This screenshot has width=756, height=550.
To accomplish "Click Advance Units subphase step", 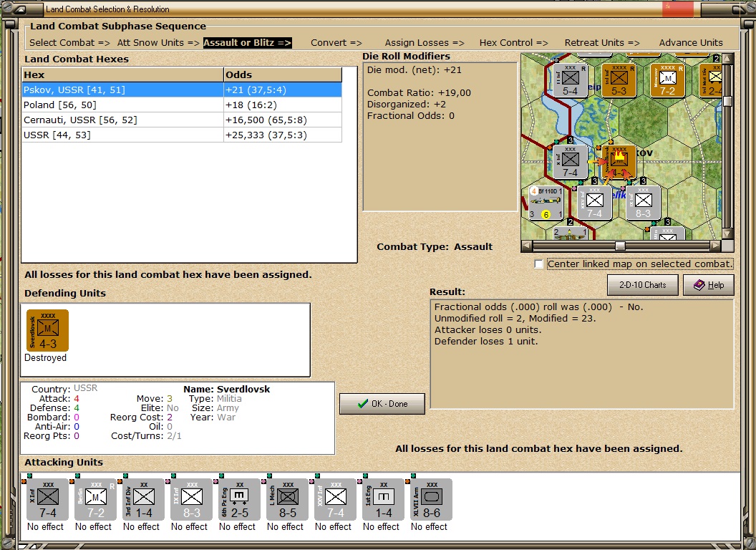I will (x=691, y=42).
